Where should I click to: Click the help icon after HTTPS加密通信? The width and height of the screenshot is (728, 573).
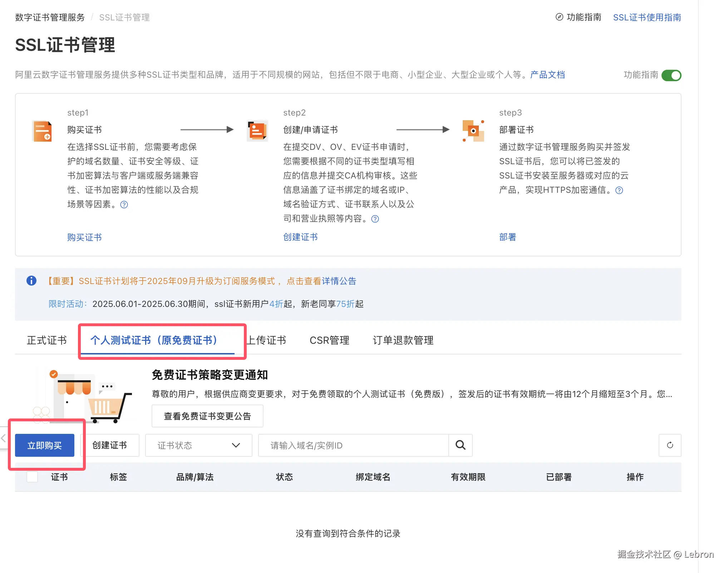(x=619, y=190)
